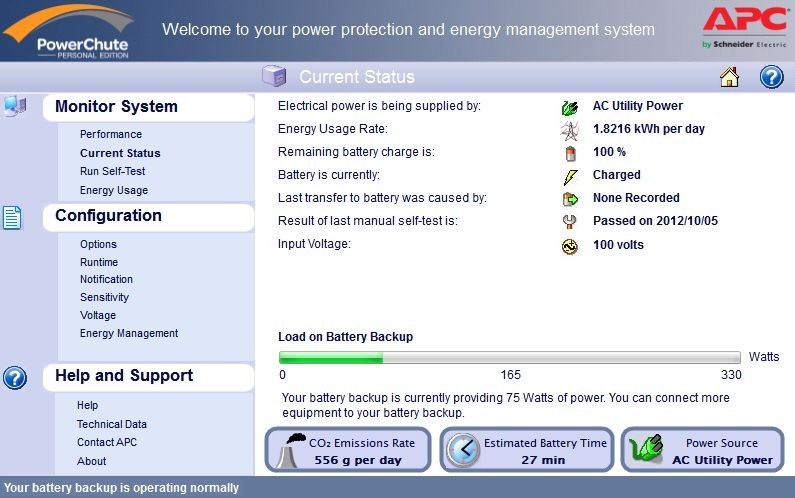Click the Current Status battery box icon
The width and height of the screenshot is (795, 498).
pos(274,77)
